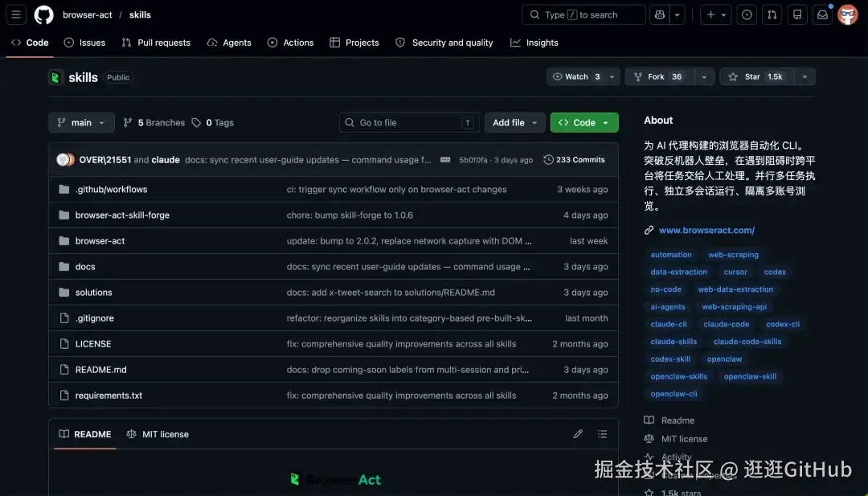The height and width of the screenshot is (496, 868).
Task: Open the 0 Tags link
Action: (x=212, y=122)
